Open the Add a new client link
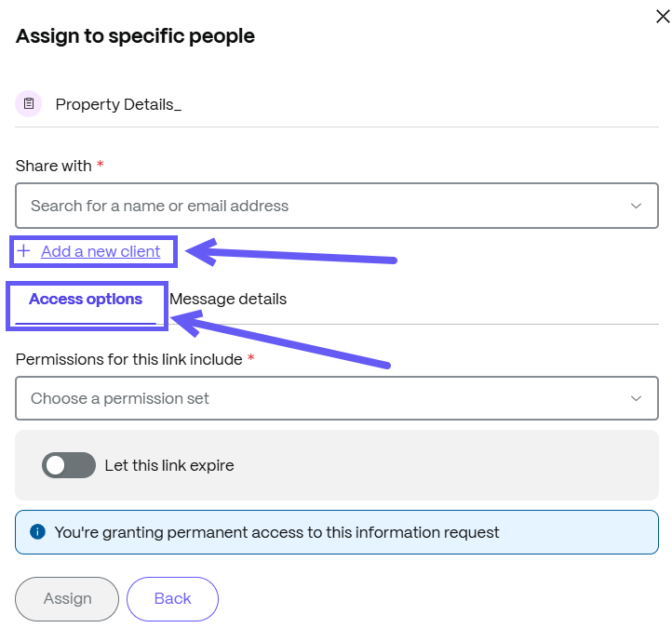The height and width of the screenshot is (628, 672). 101,251
